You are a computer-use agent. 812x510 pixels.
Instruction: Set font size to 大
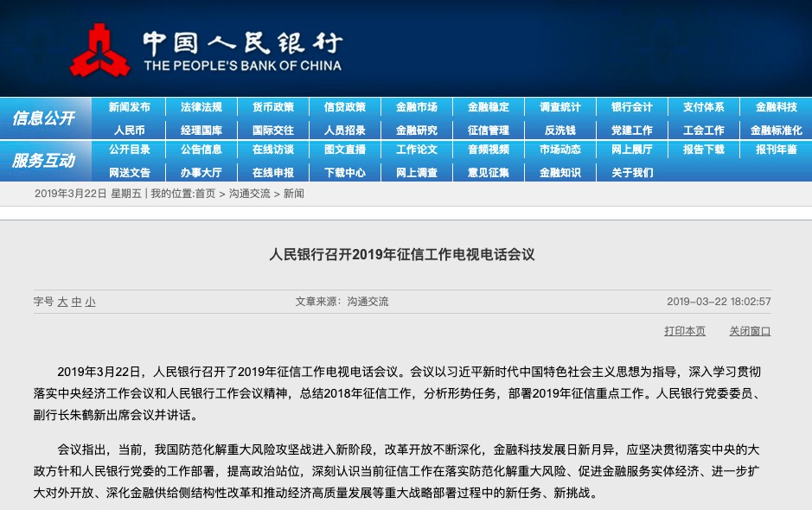(x=62, y=302)
